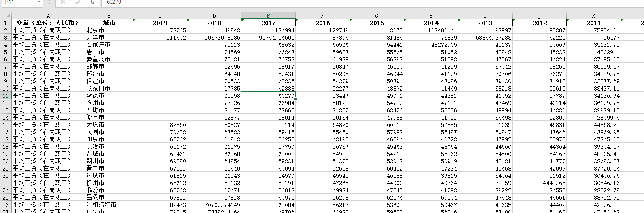The image size is (644, 213).
Task: Click the Cancel X icon in formula bar
Action: click(63, 2)
